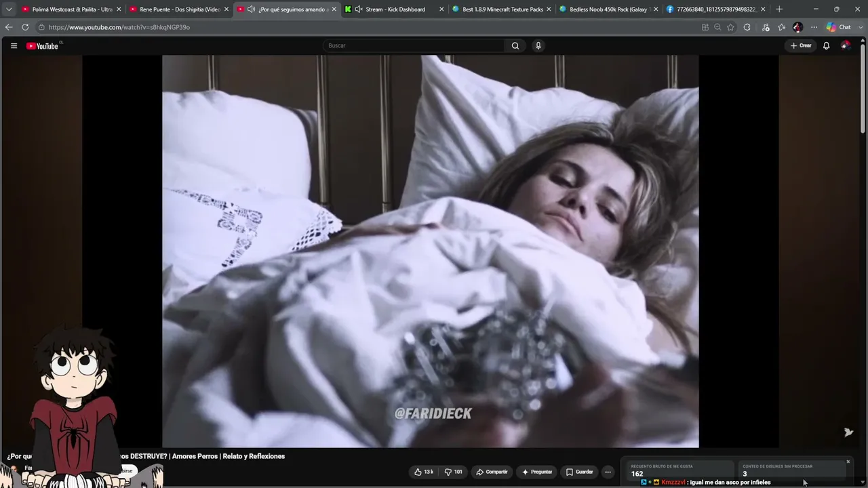Click the browser address bar URL
This screenshot has height=488, width=868.
(x=119, y=27)
